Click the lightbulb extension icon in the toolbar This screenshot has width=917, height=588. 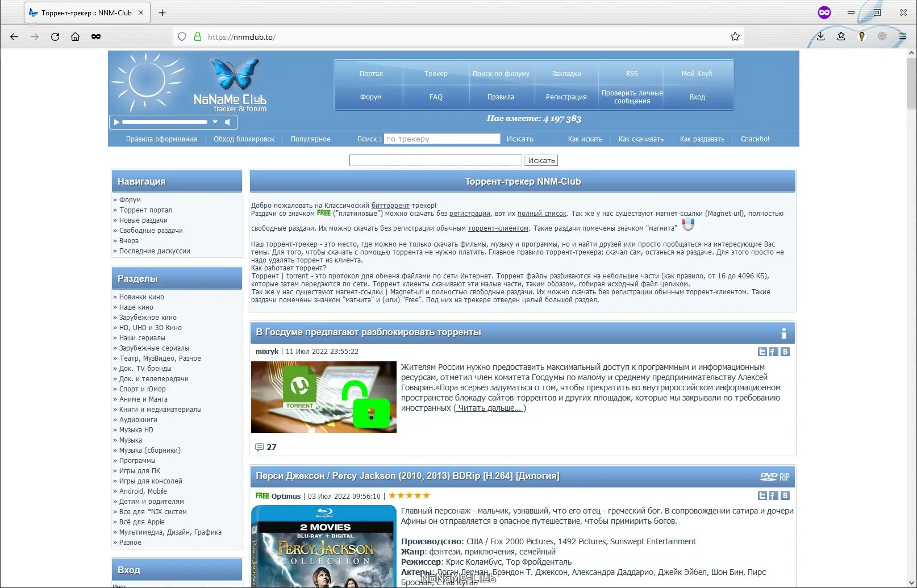[x=862, y=37]
